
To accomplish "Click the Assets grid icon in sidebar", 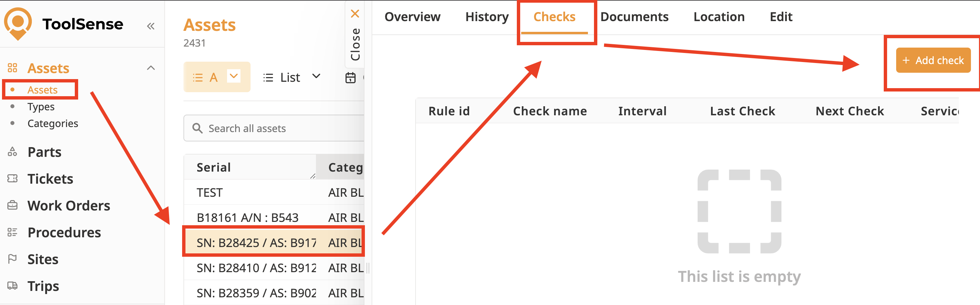I will pos(12,68).
